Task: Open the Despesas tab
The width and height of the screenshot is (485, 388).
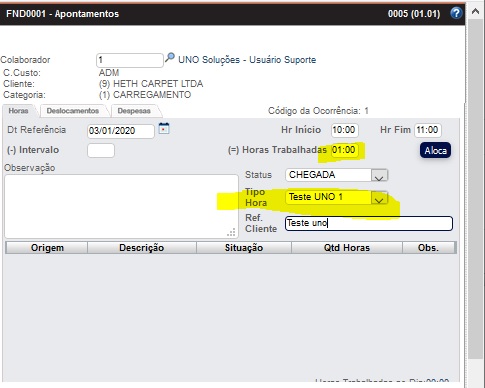Action: click(134, 111)
